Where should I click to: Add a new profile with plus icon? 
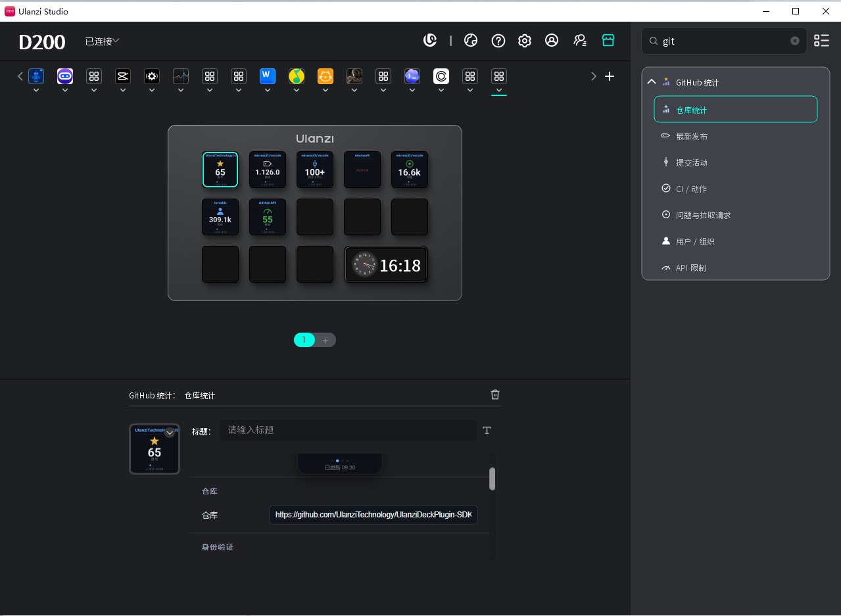610,76
